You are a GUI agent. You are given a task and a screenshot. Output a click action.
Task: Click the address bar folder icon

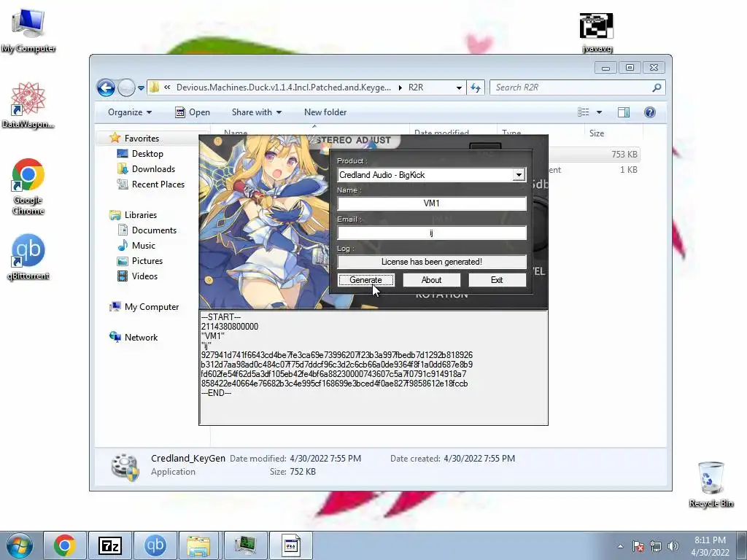155,87
